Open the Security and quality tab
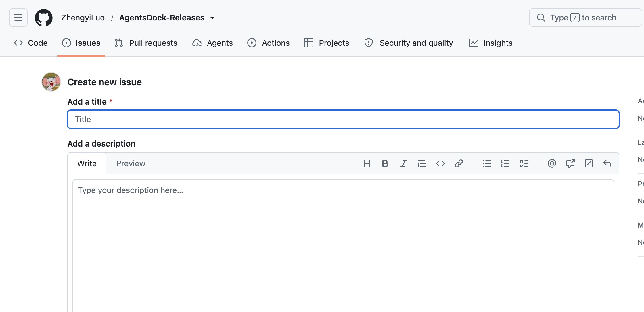 click(409, 43)
